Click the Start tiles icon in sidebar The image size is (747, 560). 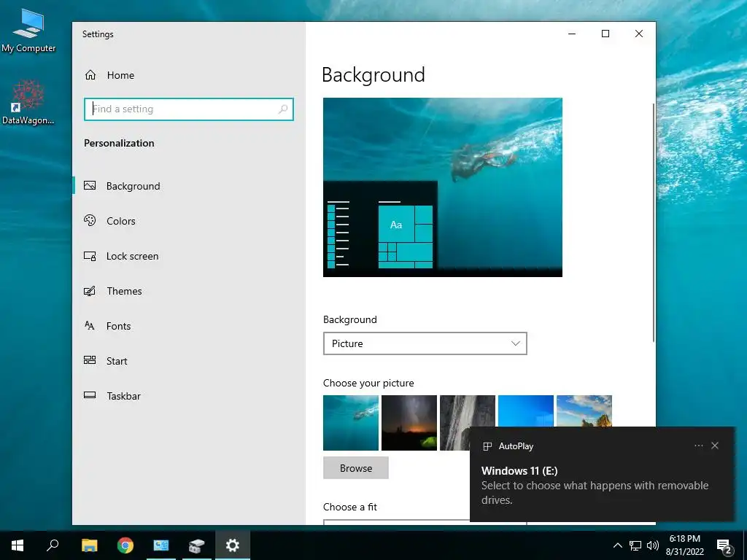click(x=90, y=360)
